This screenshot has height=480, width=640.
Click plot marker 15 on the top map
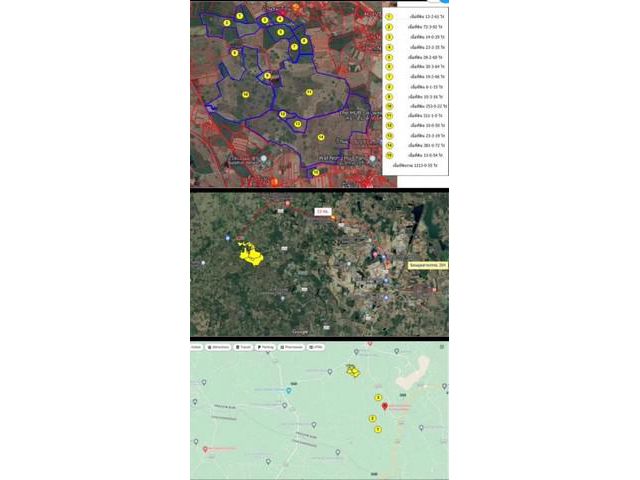tap(316, 173)
